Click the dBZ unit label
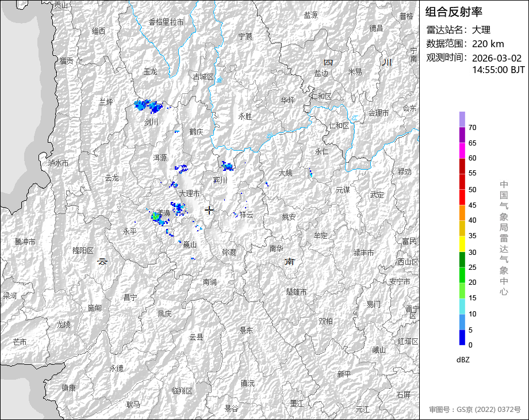 (463, 360)
